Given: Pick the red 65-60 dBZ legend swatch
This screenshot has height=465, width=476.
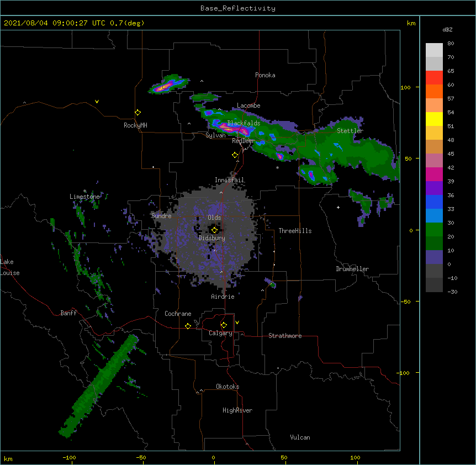Looking at the screenshot, I should coord(434,78).
